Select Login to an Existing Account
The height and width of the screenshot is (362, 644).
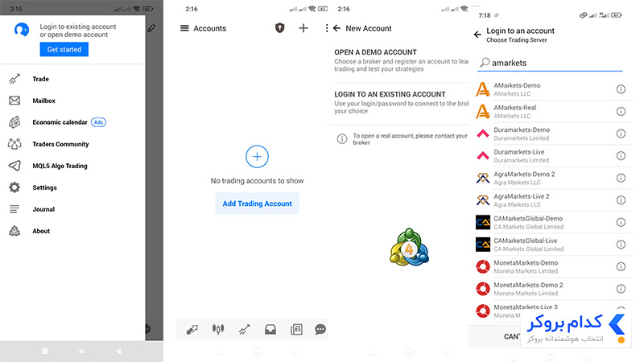398,102
